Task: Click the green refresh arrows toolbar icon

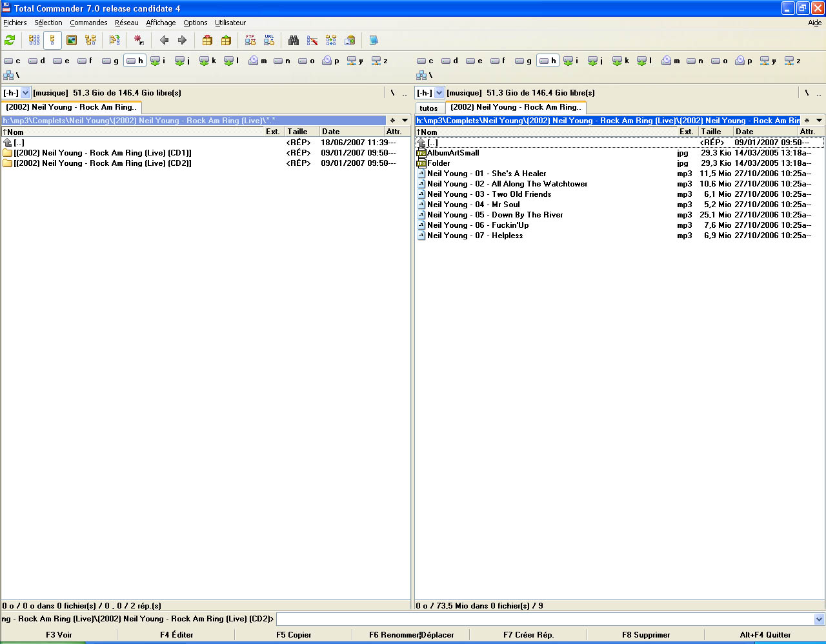Action: 10,41
